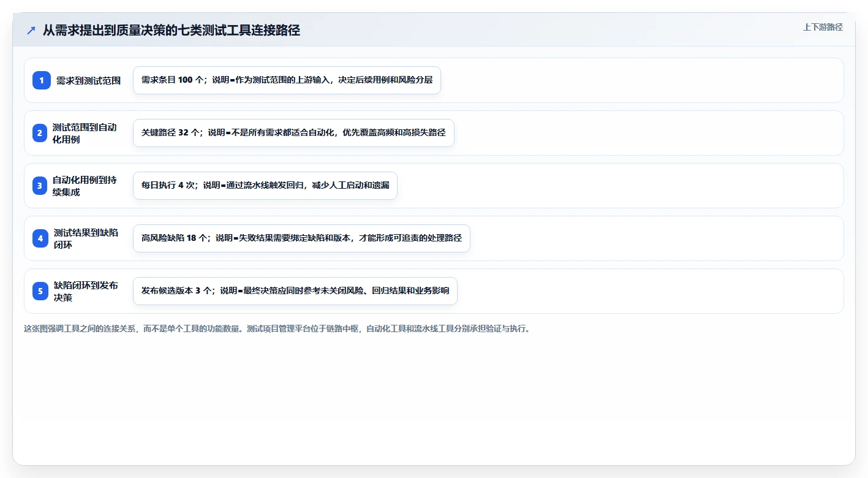The height and width of the screenshot is (478, 868).
Task: Click the title 从需求提出到质量决策的七类测试工具连接路径
Action: click(x=172, y=31)
